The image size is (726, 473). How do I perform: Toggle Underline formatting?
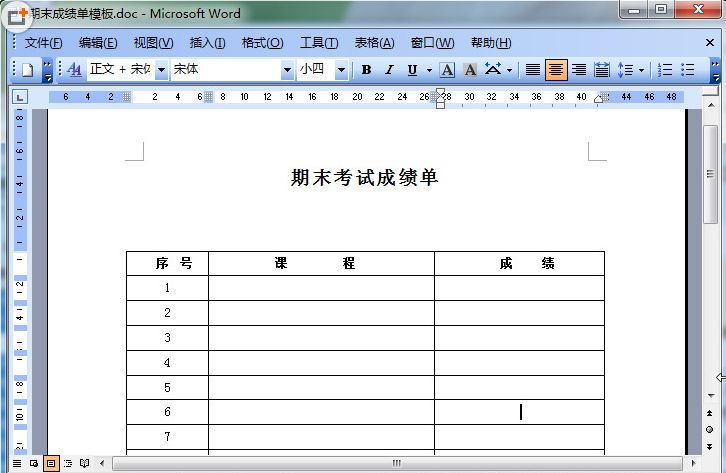pos(412,70)
